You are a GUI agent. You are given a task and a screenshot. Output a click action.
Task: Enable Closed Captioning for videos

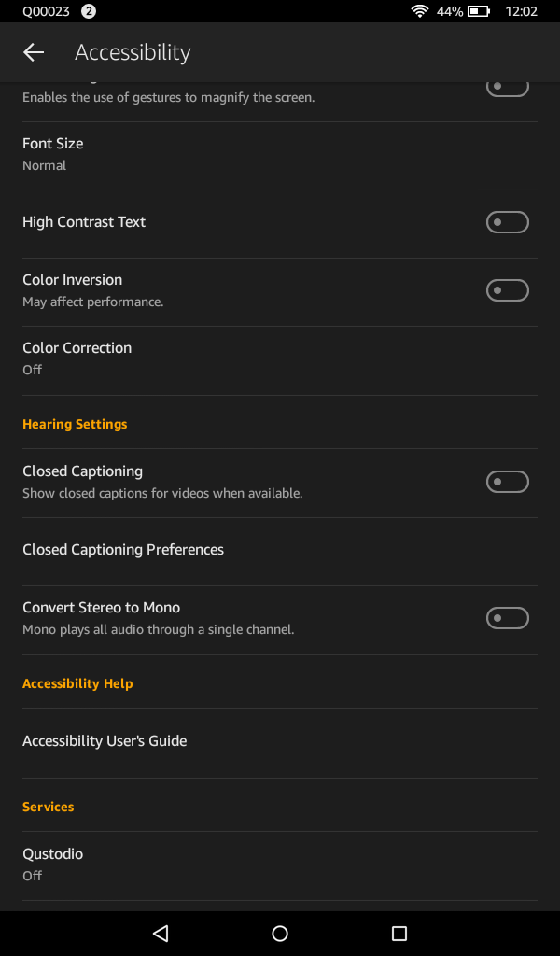click(x=507, y=482)
